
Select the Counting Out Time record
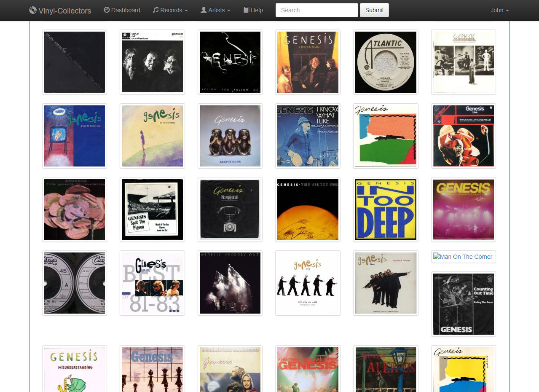463,304
